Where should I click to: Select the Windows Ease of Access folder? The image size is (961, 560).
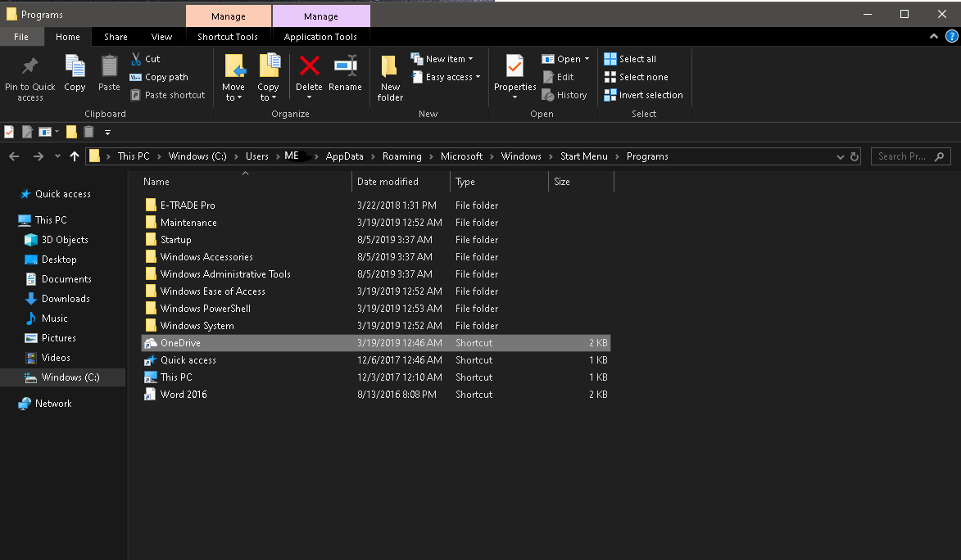(x=376, y=291)
